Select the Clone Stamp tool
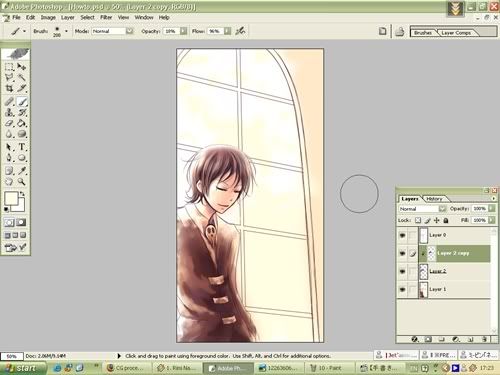Viewport: 500px width, 375px height. (9, 112)
